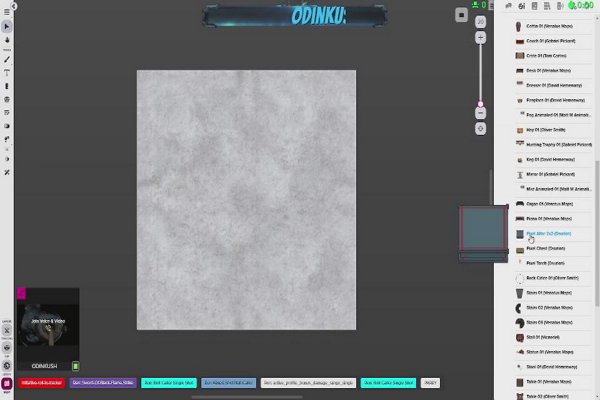The height and width of the screenshot is (400, 600).
Task: Select the Hunting Trophy 01 asset
Action: [553, 145]
